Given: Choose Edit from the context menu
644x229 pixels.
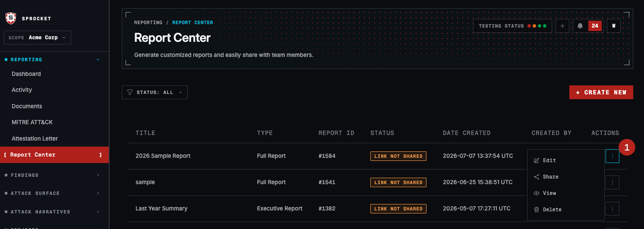Looking at the screenshot, I should click(x=566, y=160).
